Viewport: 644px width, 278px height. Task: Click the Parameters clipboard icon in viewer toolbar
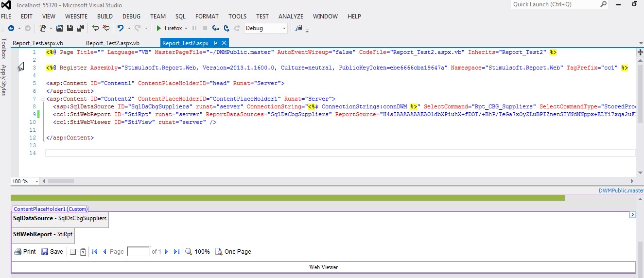83,252
